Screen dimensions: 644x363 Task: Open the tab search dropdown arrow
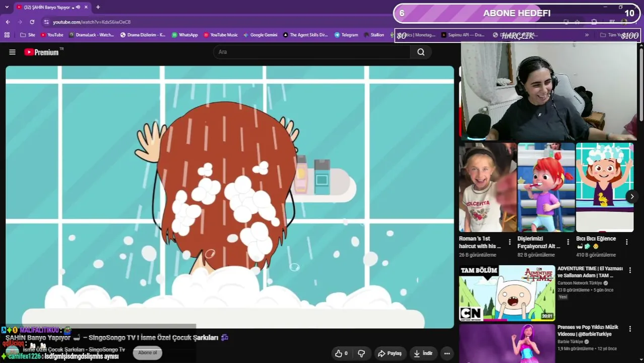[x=7, y=7]
